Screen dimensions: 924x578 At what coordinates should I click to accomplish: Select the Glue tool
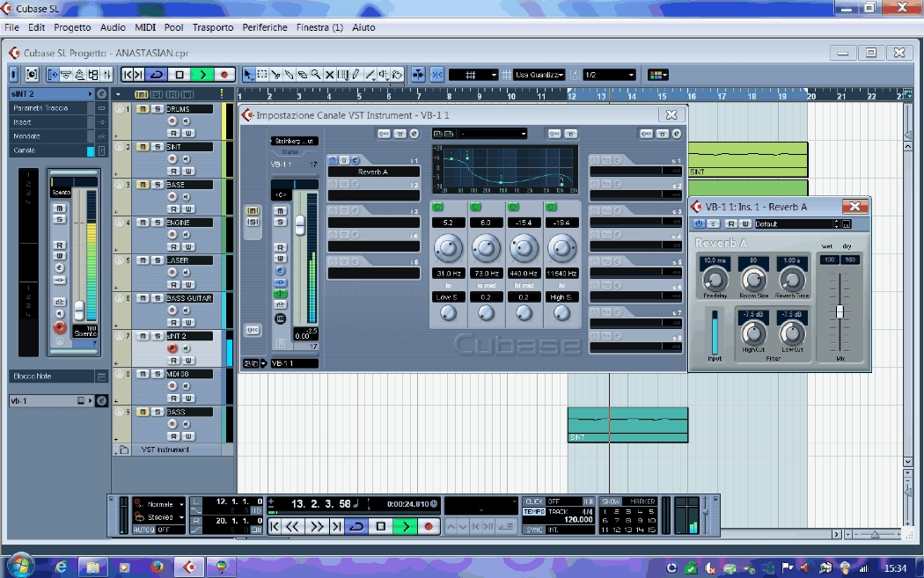290,75
